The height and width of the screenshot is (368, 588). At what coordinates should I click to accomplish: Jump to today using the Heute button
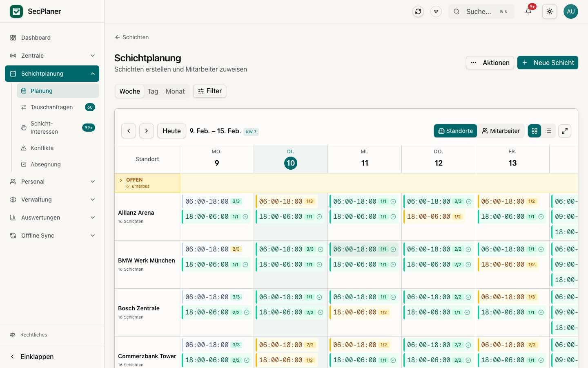[x=171, y=131]
